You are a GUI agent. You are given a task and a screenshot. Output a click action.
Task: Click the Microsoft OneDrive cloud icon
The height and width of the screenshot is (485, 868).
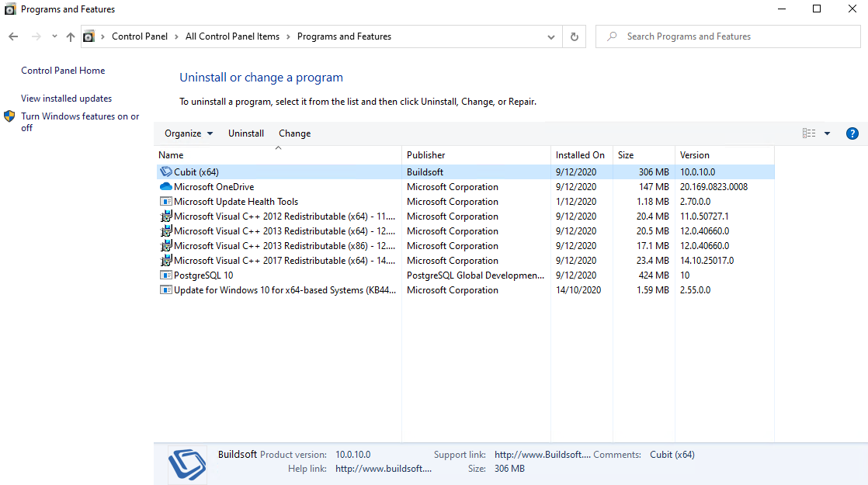pos(165,187)
